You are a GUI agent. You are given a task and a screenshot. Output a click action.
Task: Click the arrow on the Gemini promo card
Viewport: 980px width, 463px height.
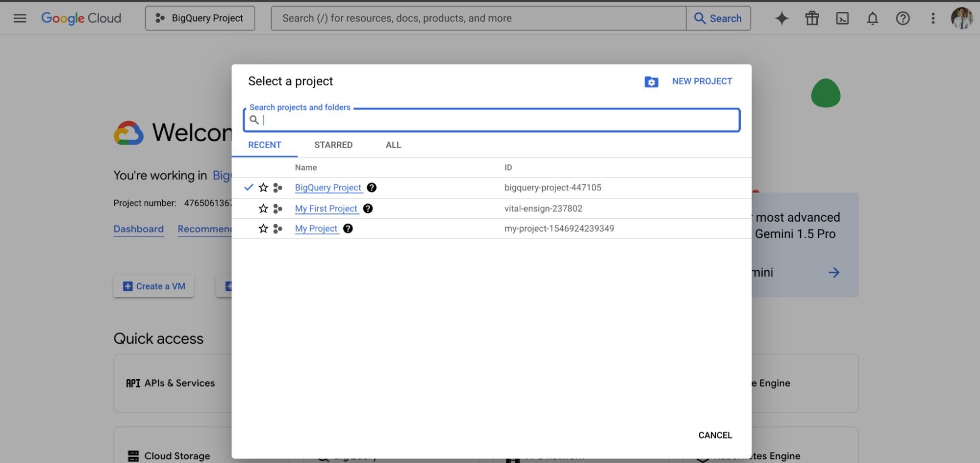[x=834, y=273]
